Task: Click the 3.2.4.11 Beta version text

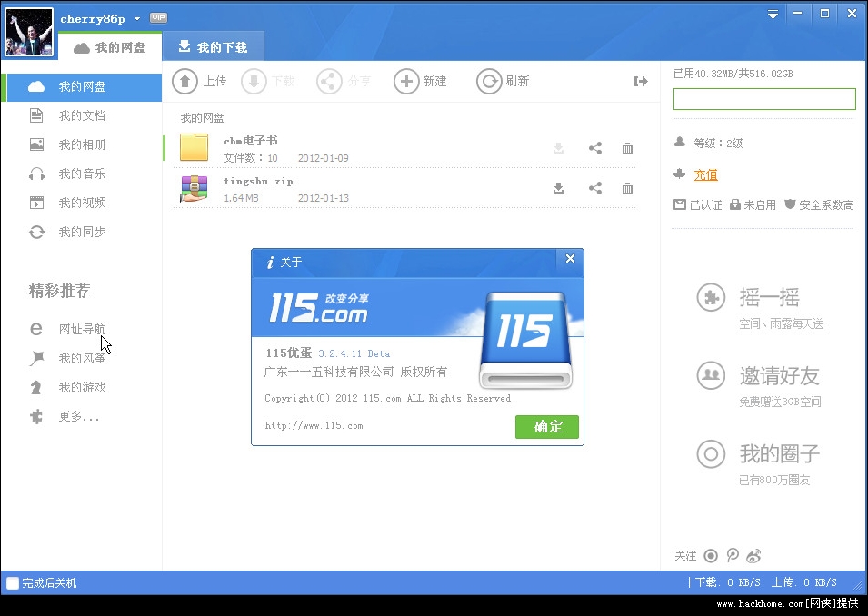Action: click(354, 353)
